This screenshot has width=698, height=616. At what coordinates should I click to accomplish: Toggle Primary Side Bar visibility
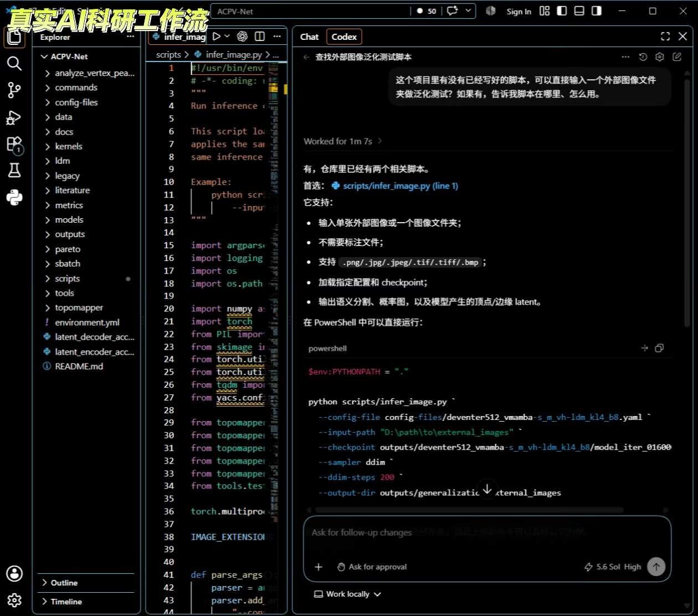click(562, 11)
